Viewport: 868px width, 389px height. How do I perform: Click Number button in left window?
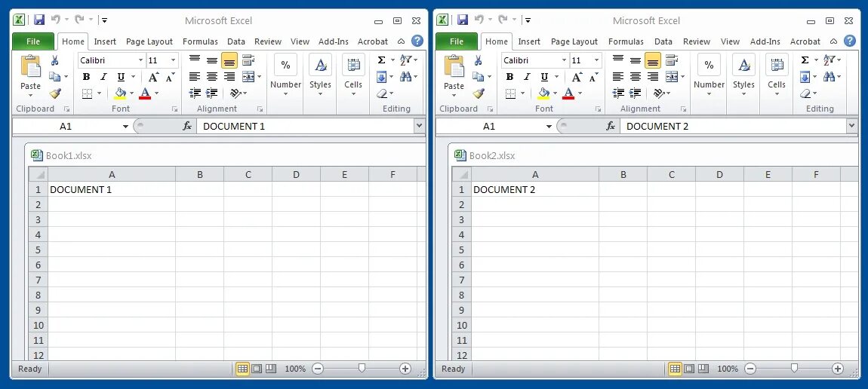[x=285, y=75]
